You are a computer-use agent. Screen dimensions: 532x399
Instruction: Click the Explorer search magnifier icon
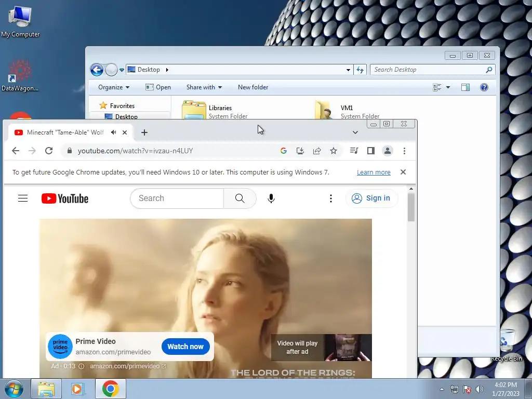click(489, 70)
